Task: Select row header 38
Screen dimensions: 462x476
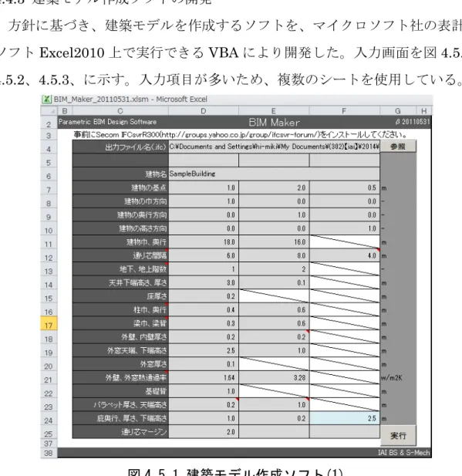Action: click(49, 453)
